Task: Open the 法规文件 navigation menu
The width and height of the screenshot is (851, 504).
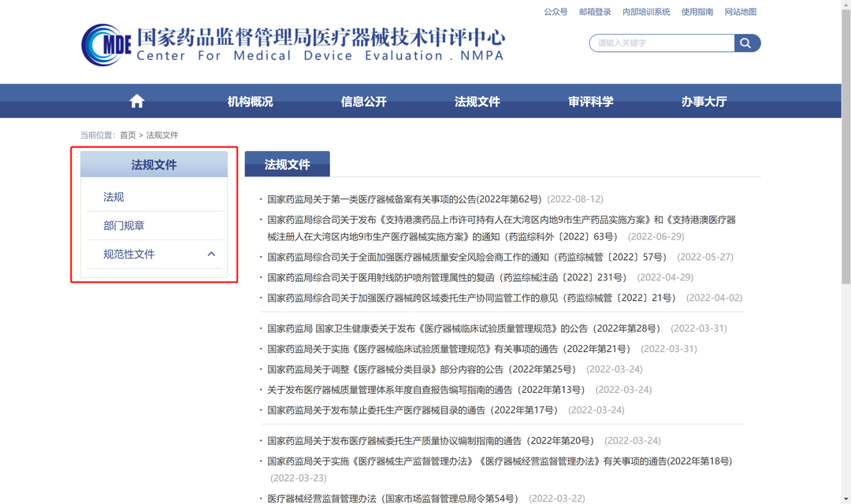Action: tap(477, 102)
